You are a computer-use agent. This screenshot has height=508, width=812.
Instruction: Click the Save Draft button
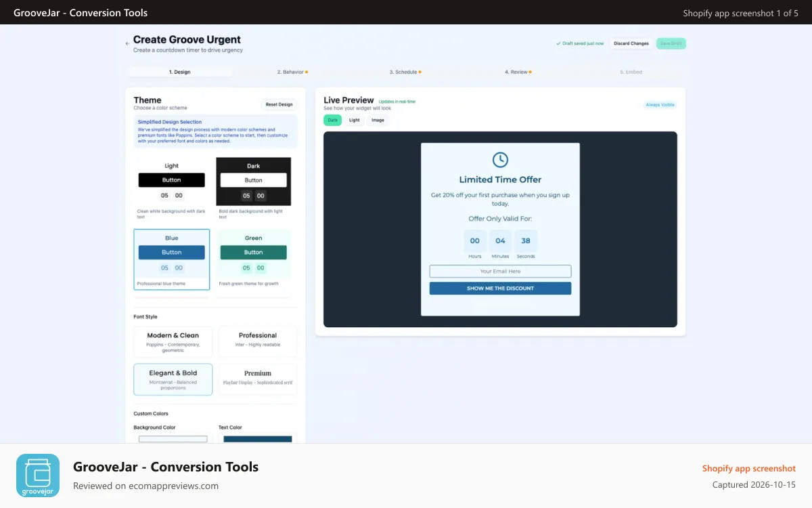671,43
